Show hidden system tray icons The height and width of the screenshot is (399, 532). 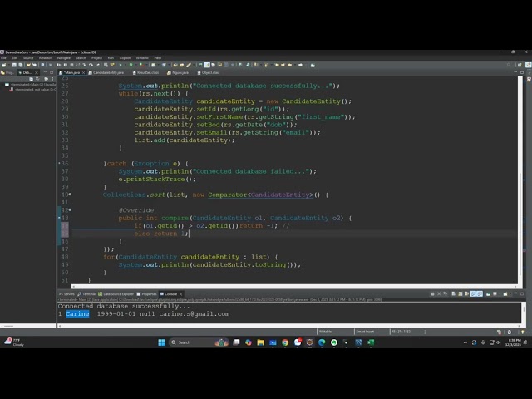pyautogui.click(x=465, y=342)
